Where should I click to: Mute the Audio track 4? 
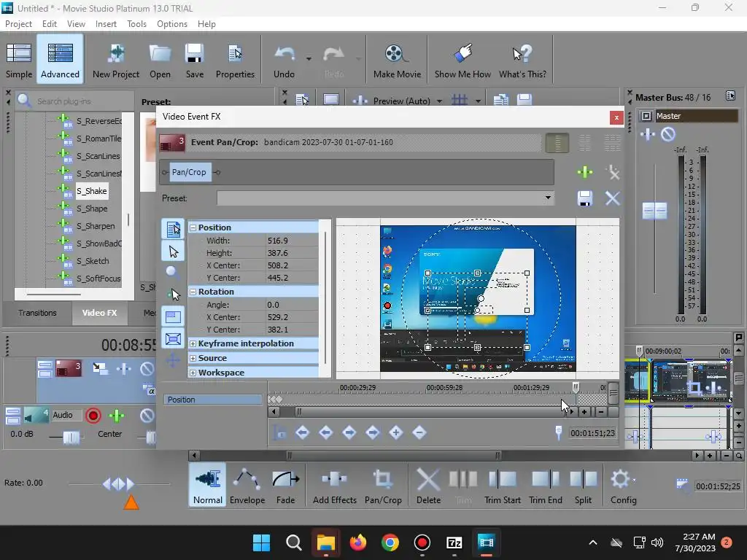[x=147, y=416]
